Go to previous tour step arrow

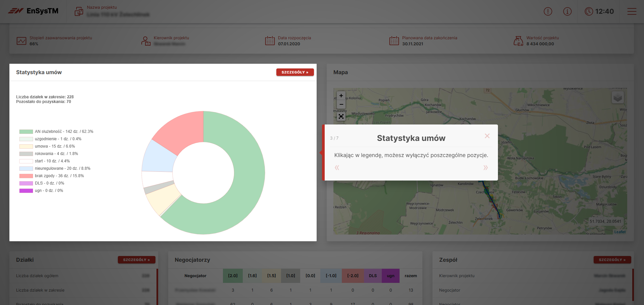coord(337,167)
